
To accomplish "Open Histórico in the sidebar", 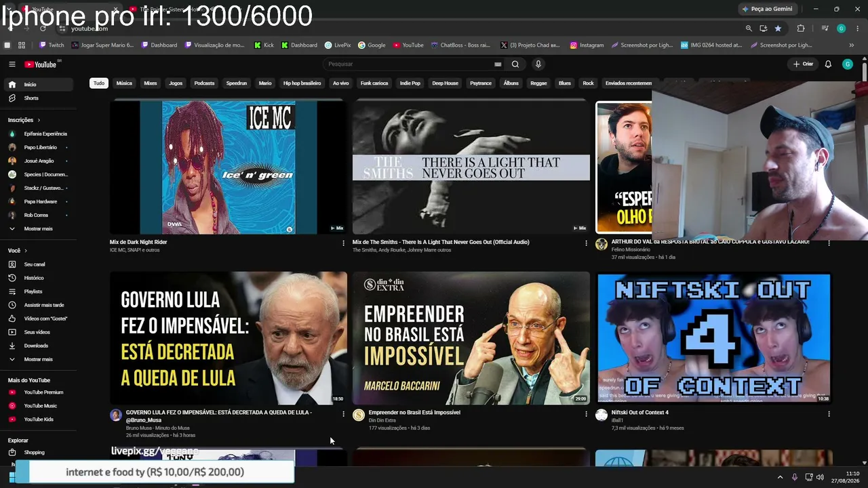I will click(38, 278).
